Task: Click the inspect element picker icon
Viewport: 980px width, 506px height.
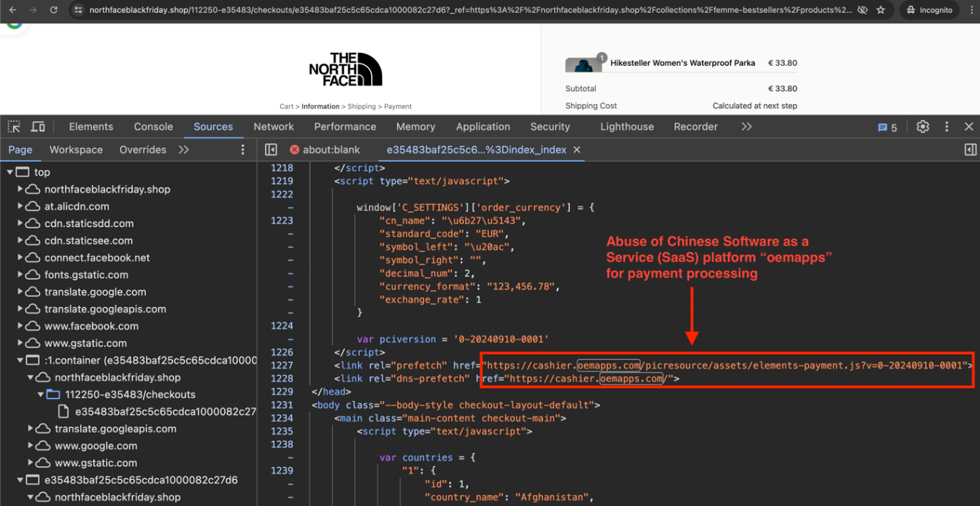Action: point(14,126)
